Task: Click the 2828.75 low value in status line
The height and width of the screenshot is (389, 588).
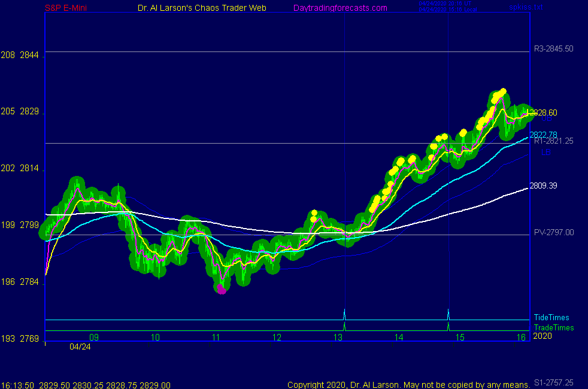Action: point(122,385)
